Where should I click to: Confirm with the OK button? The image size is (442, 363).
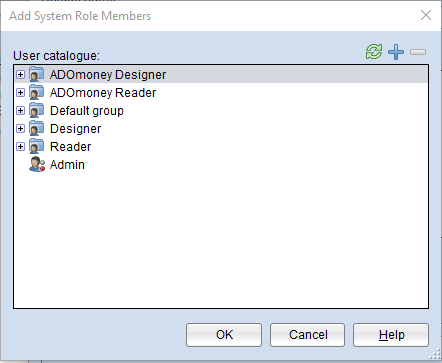[x=224, y=335]
